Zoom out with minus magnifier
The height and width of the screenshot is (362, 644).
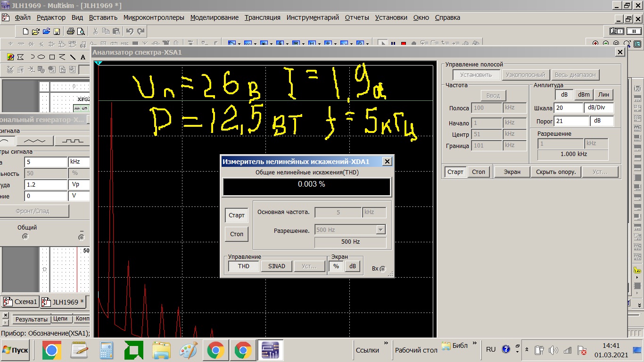click(606, 43)
